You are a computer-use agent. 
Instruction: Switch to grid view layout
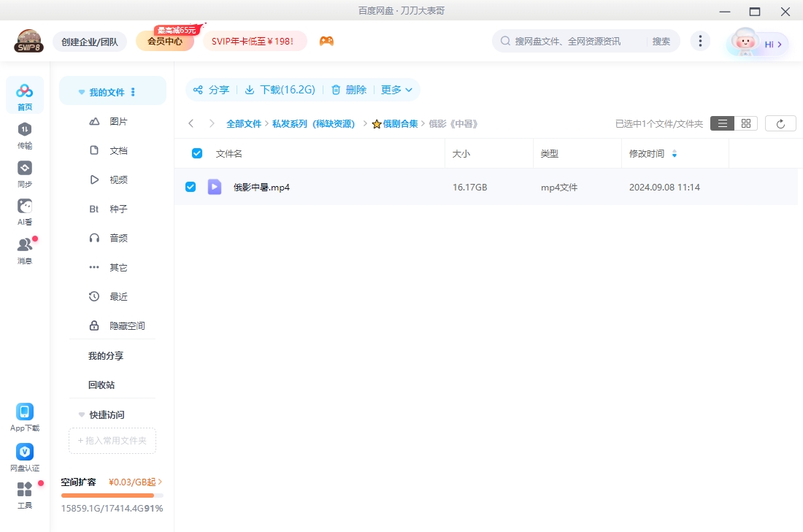[x=745, y=123]
